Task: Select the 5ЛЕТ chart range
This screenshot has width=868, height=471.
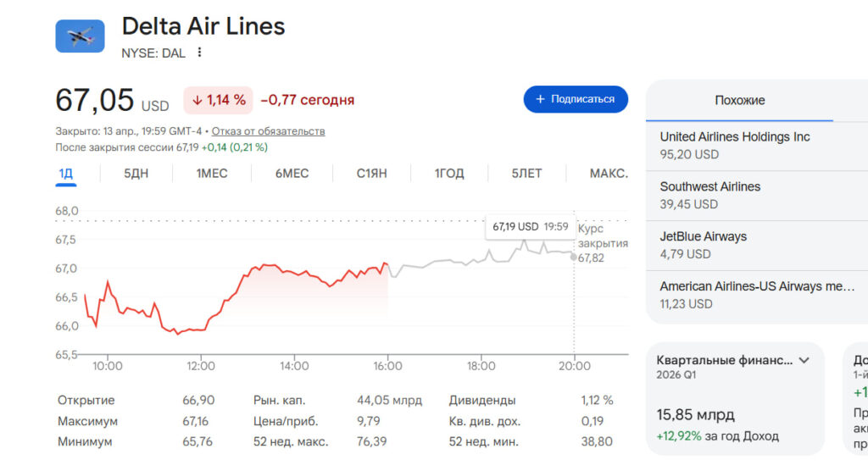Action: (x=526, y=174)
